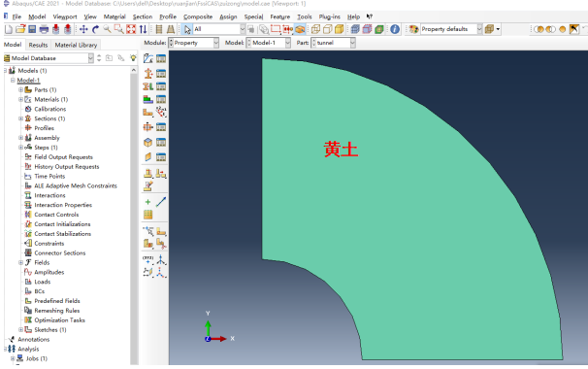Switch to the Results tab
Viewport: 588px width, 369px height.
coord(38,45)
